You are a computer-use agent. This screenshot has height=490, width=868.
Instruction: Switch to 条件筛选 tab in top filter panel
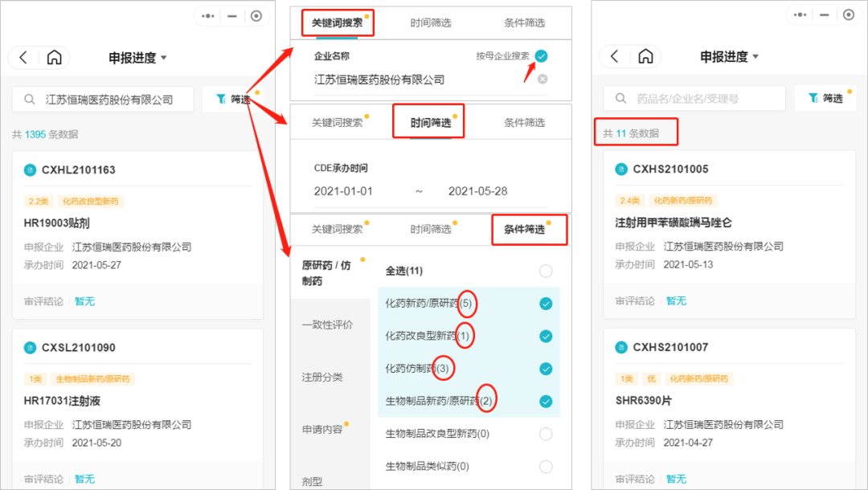pyautogui.click(x=524, y=22)
